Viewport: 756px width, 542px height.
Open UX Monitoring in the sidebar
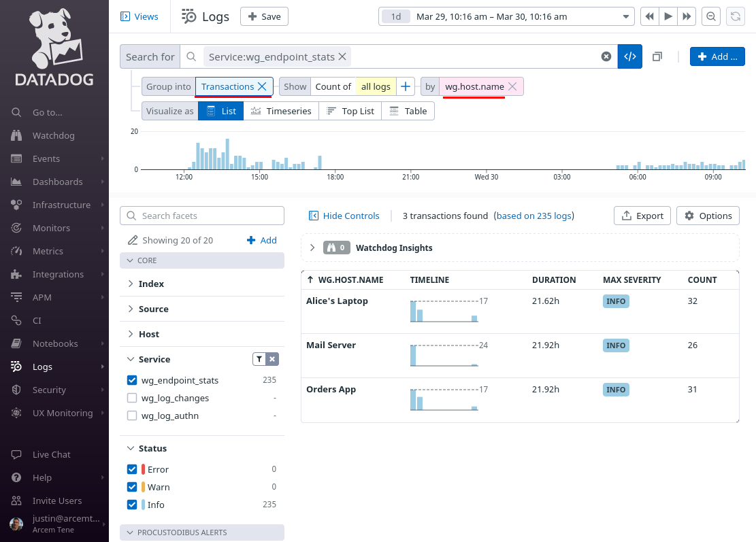click(62, 413)
